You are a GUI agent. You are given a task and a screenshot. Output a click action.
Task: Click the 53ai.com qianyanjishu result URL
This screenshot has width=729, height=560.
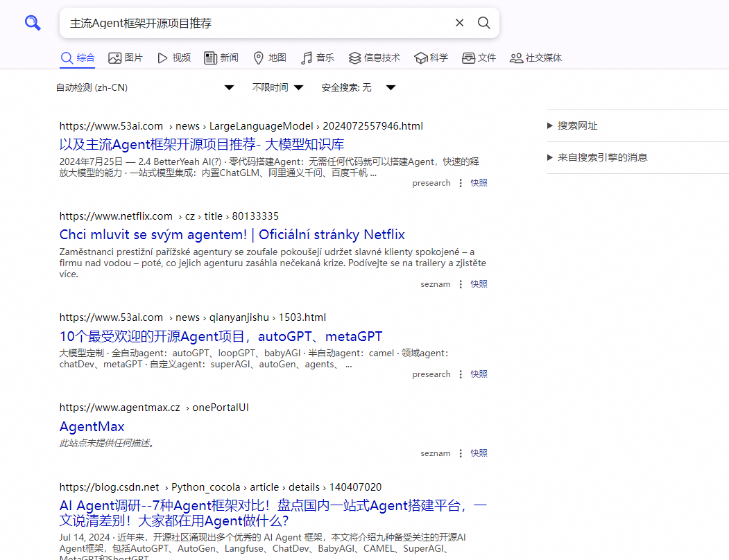[193, 318]
